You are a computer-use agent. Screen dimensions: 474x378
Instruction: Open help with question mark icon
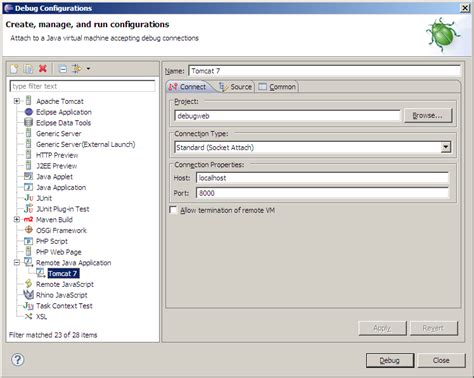18,360
